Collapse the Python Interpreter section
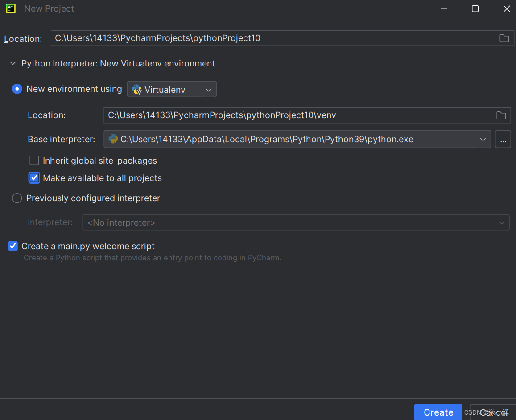The width and height of the screenshot is (516, 420). point(13,63)
